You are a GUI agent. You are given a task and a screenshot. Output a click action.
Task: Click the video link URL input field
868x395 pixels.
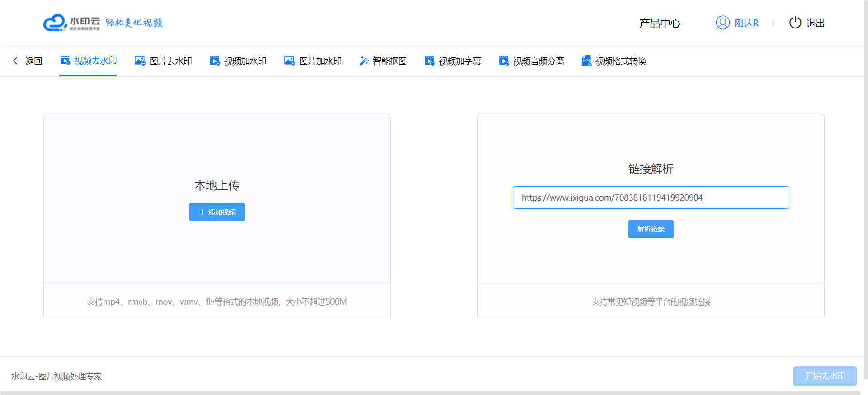pos(651,197)
